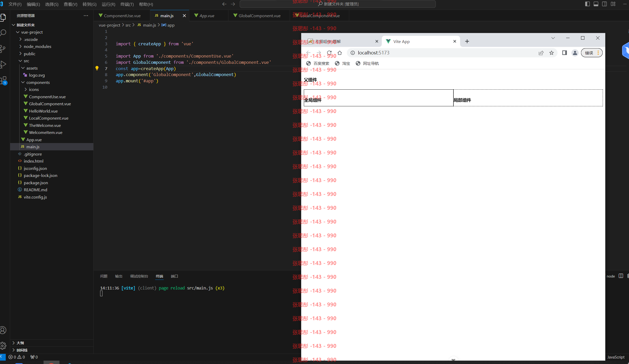Open the Explorer panel more actions menu

(x=86, y=16)
